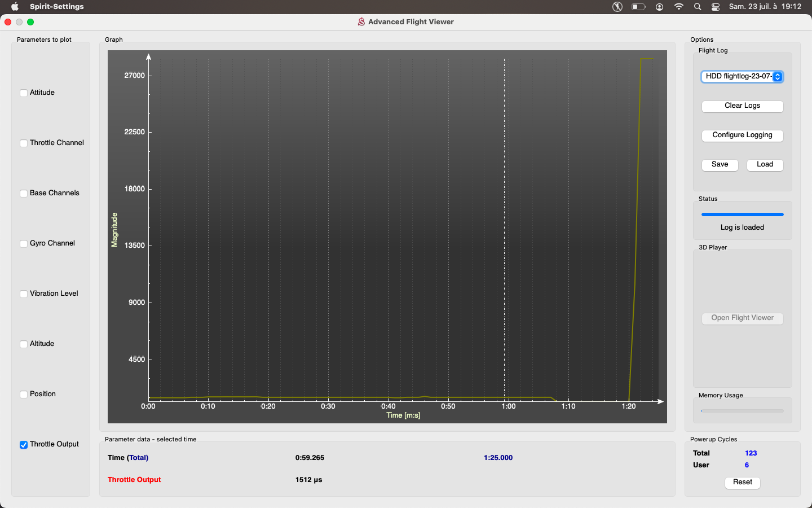Enable the Vibration Level checkbox
Viewport: 812px width, 508px height.
click(24, 294)
